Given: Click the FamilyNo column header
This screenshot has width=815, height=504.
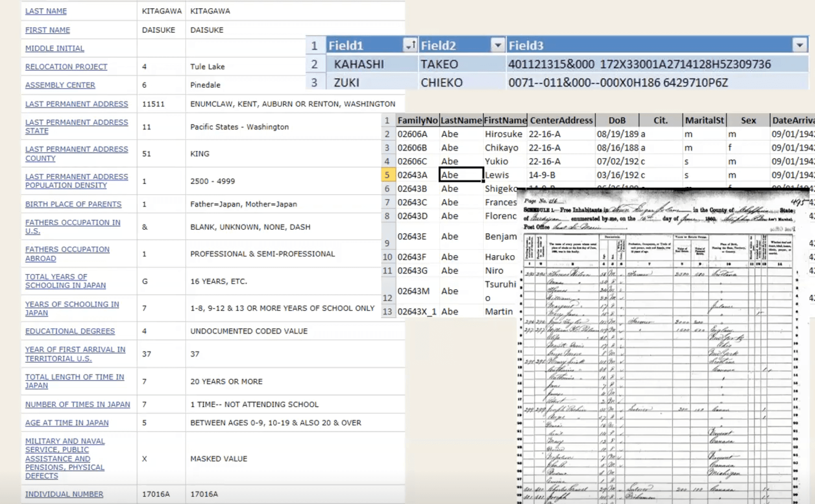Looking at the screenshot, I should coord(417,120).
